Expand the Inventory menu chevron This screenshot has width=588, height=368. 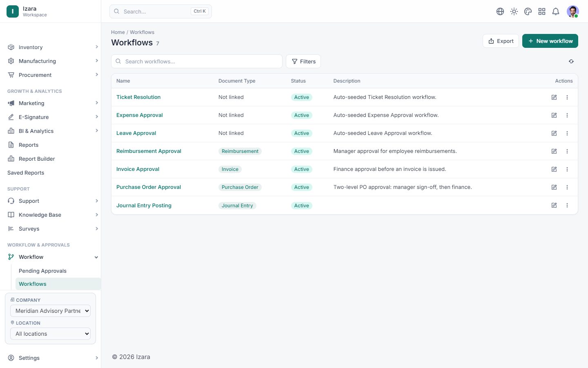click(x=97, y=47)
